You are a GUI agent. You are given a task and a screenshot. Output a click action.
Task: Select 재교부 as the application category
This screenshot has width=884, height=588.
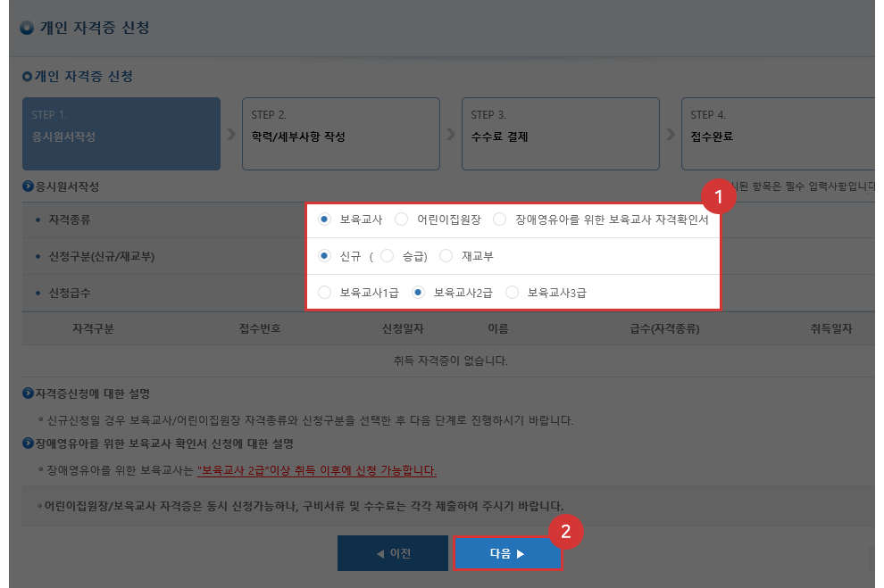coord(446,255)
